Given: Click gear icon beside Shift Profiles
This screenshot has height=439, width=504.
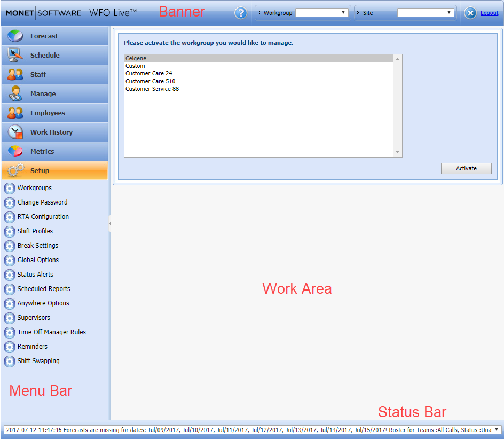Looking at the screenshot, I should coord(9,231).
